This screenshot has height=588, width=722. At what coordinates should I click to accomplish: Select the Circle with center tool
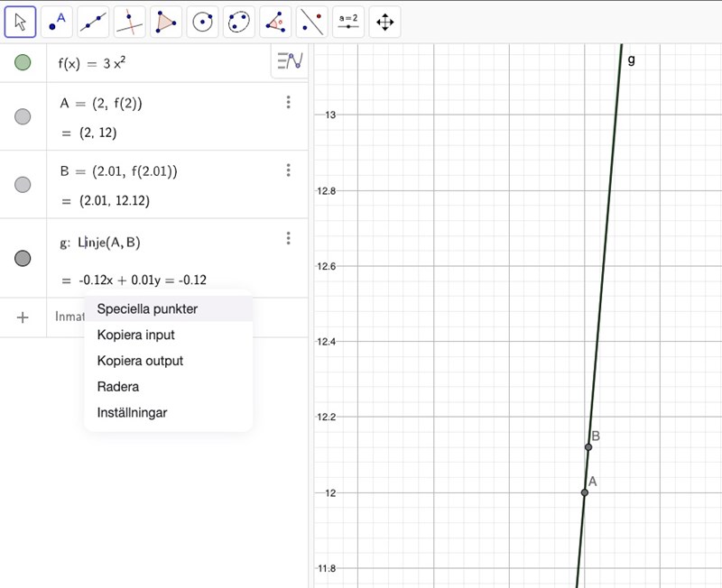click(x=203, y=22)
